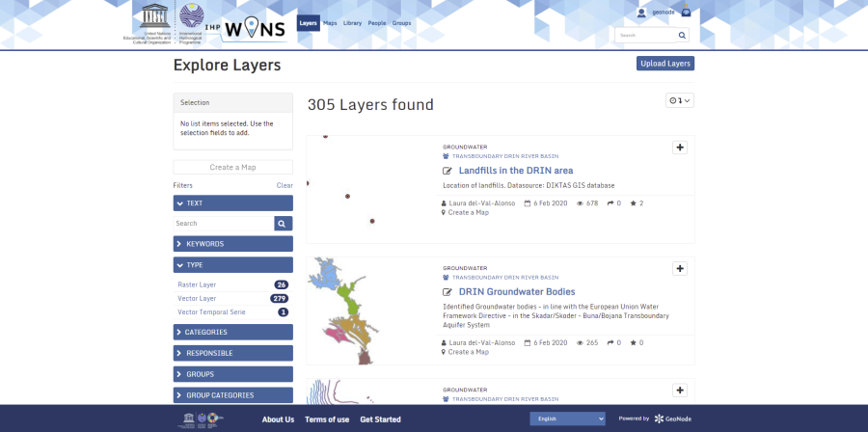Open Get Started page
This screenshot has width=868, height=432.
coord(380,419)
